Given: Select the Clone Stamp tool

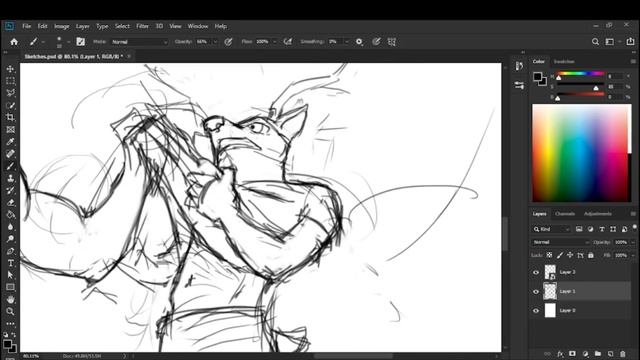Looking at the screenshot, I should click(x=11, y=178).
